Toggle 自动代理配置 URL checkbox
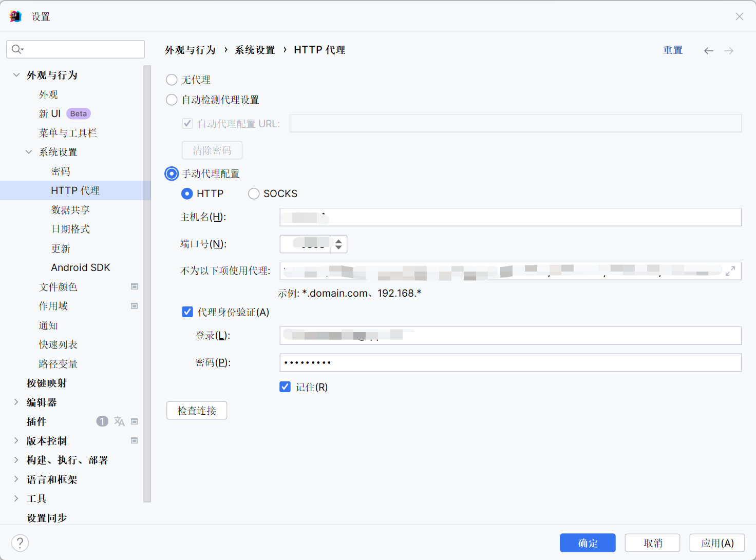Screen dimensions: 756x560 point(187,123)
